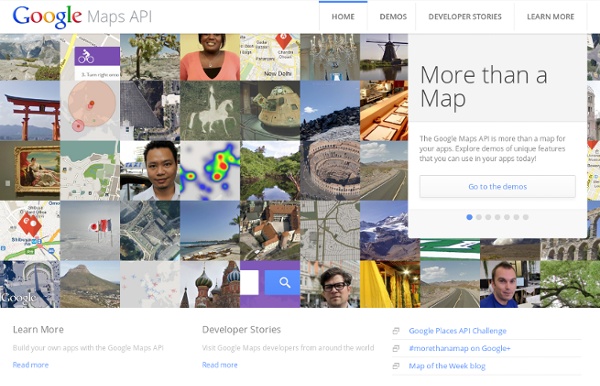Open Read more under Learn More
The height and width of the screenshot is (386, 600).
[x=31, y=365]
